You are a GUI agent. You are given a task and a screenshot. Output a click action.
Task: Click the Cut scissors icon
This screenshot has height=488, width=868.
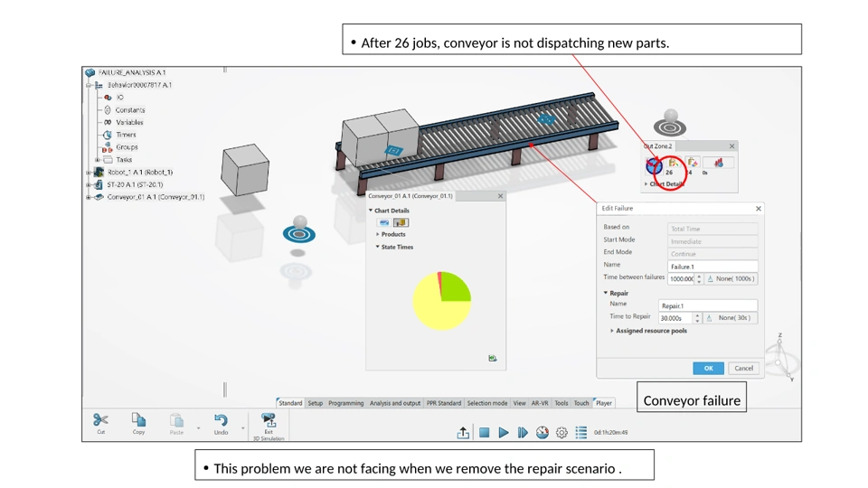click(x=100, y=420)
